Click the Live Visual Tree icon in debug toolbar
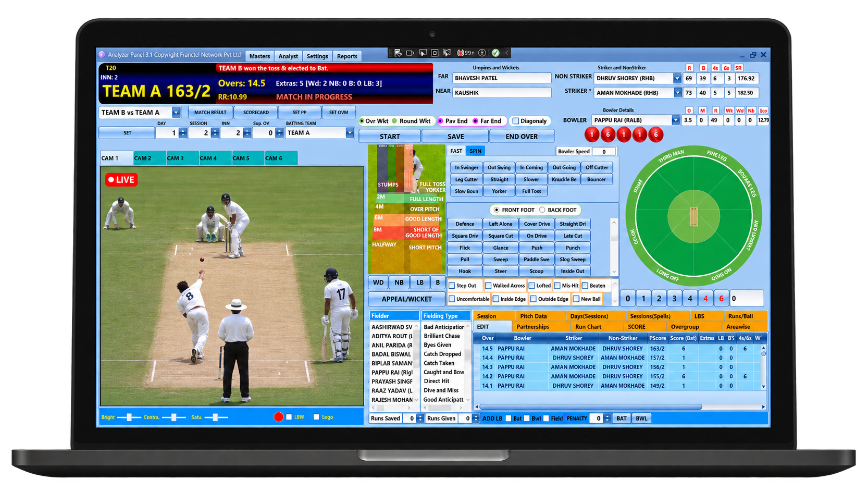868x492 pixels. tap(398, 53)
